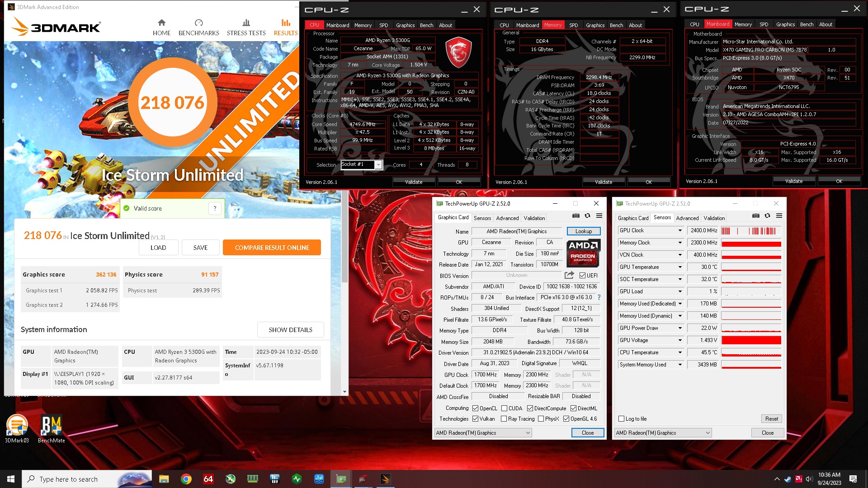This screenshot has width=868, height=488.
Task: Click the GPU-Z screenshot camera icon in left window
Action: (x=576, y=216)
